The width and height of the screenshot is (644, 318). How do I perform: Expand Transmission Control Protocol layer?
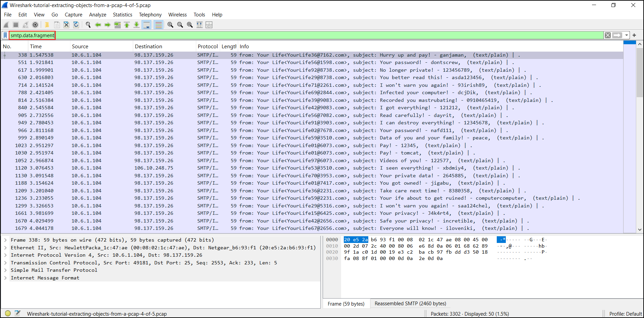[x=5, y=263]
